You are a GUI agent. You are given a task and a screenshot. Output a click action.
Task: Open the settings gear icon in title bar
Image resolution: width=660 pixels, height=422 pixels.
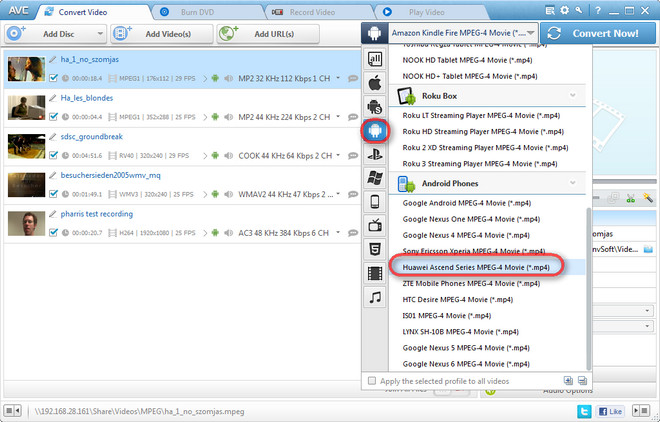pyautogui.click(x=564, y=11)
